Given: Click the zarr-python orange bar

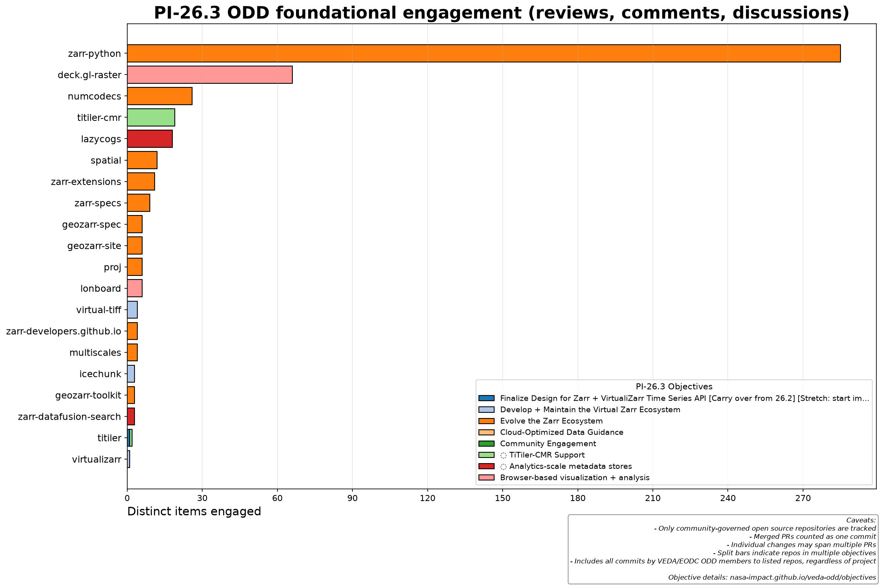Looking at the screenshot, I should click(484, 54).
